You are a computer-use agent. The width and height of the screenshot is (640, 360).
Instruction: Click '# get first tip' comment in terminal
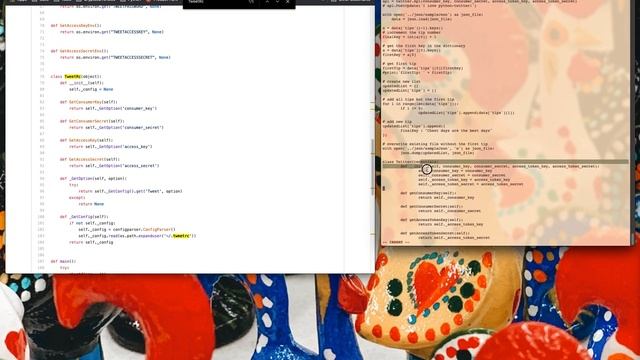pos(400,64)
